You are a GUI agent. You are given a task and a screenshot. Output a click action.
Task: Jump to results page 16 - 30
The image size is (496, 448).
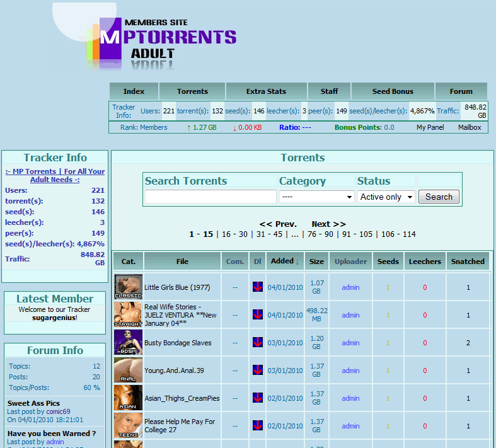point(234,234)
